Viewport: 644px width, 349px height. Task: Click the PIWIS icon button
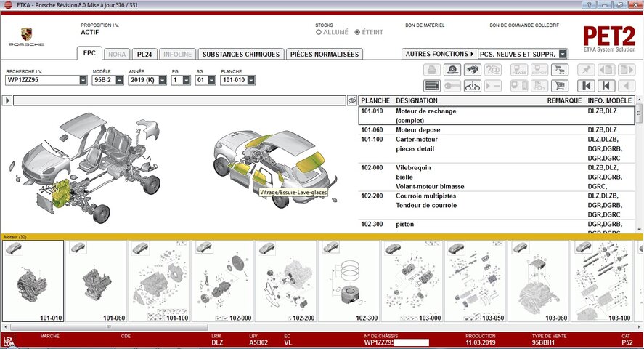pos(519,70)
